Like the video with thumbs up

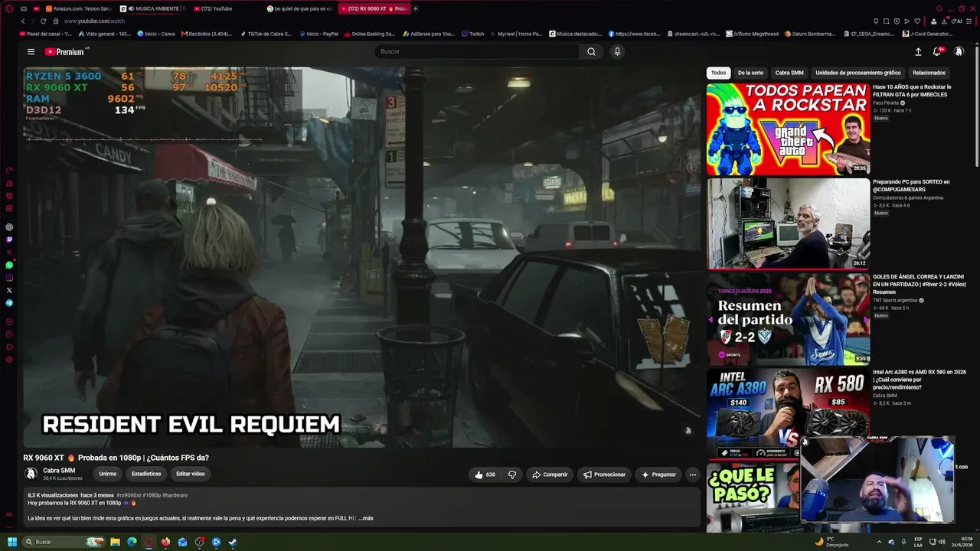tap(485, 474)
